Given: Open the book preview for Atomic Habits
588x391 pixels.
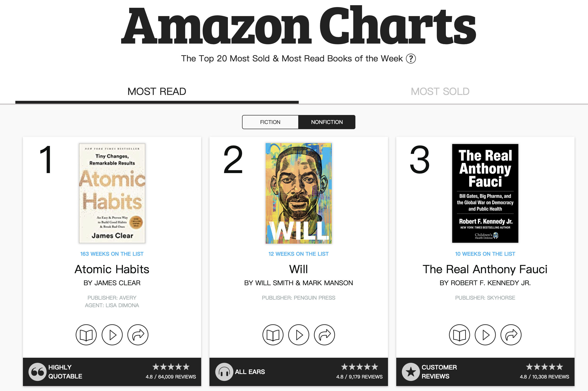Looking at the screenshot, I should pos(86,335).
